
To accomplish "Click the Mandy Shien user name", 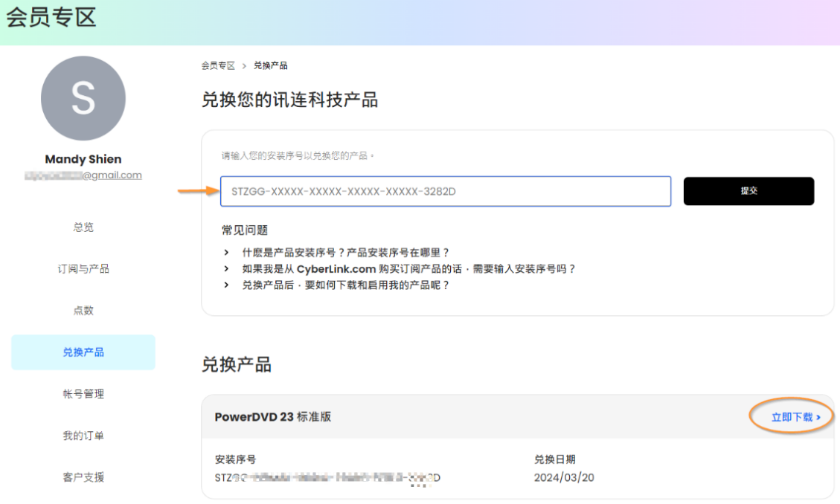I will (83, 159).
